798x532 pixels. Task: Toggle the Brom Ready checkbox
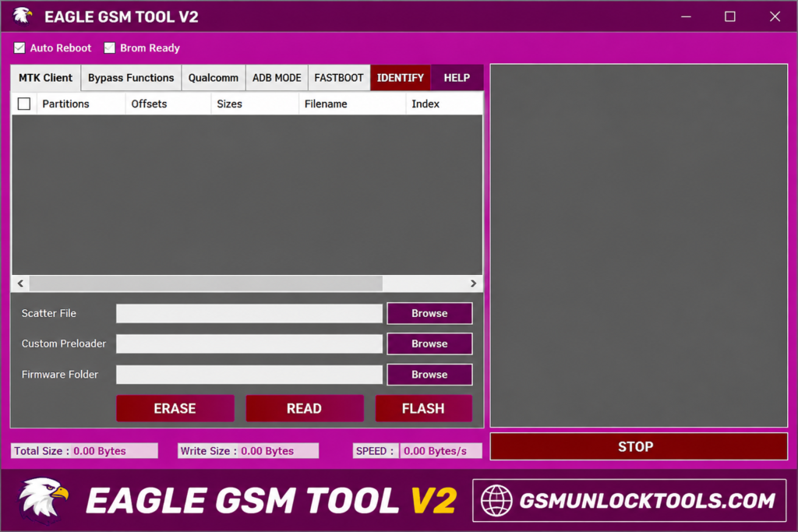[109, 48]
